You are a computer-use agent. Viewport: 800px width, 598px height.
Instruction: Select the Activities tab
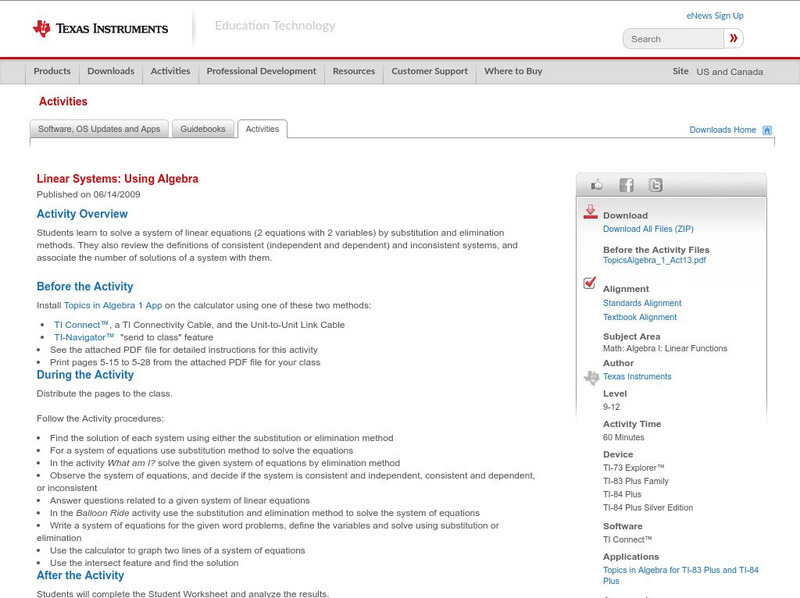tap(262, 129)
